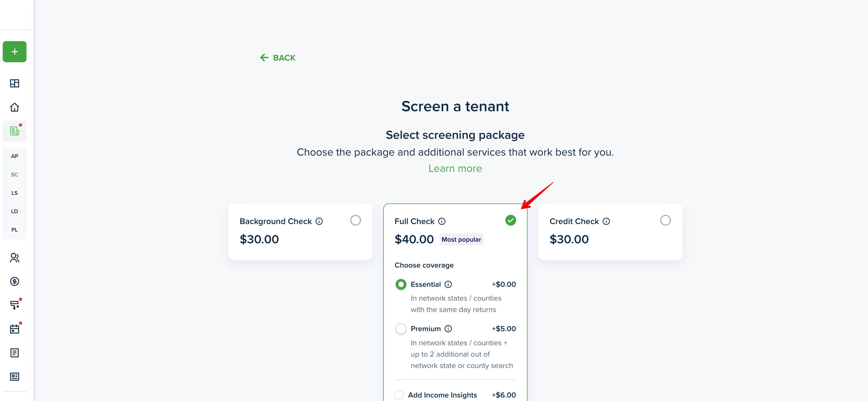Open the contacts people icon

[x=15, y=258]
